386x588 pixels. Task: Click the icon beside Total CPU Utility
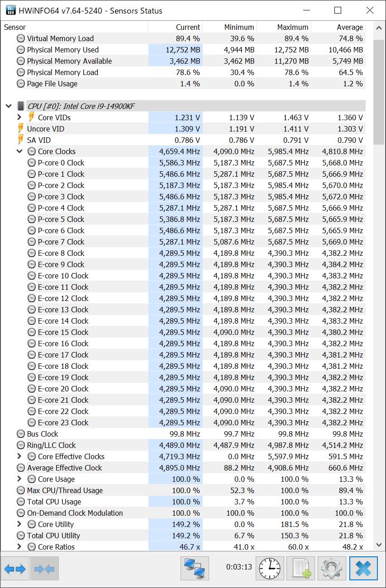pyautogui.click(x=21, y=536)
